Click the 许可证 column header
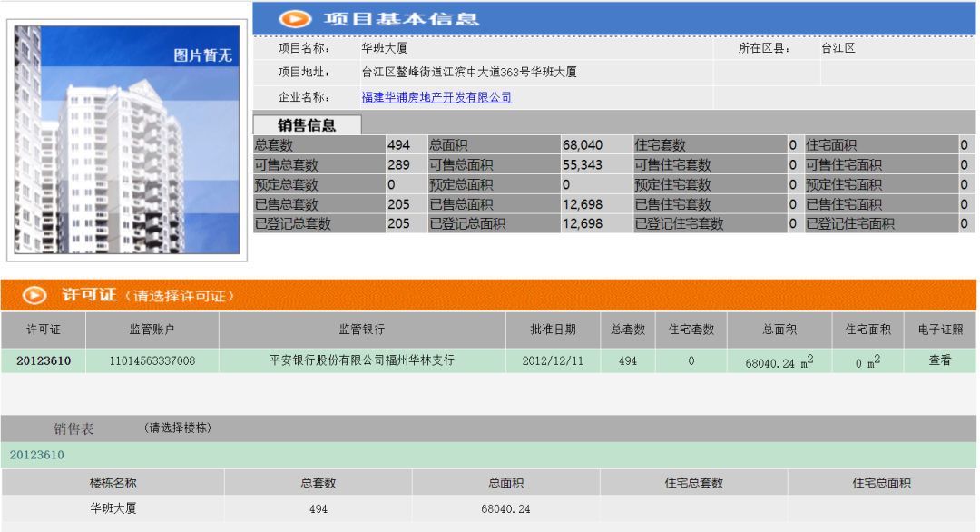Viewport: 980px width, 532px height. pos(44,330)
